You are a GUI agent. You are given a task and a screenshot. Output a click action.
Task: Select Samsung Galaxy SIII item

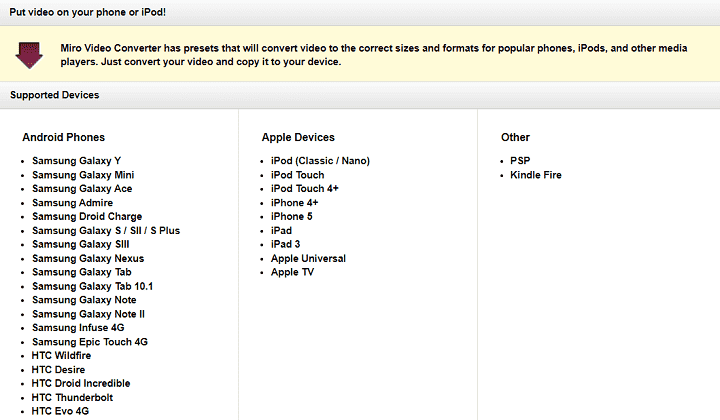(x=80, y=245)
